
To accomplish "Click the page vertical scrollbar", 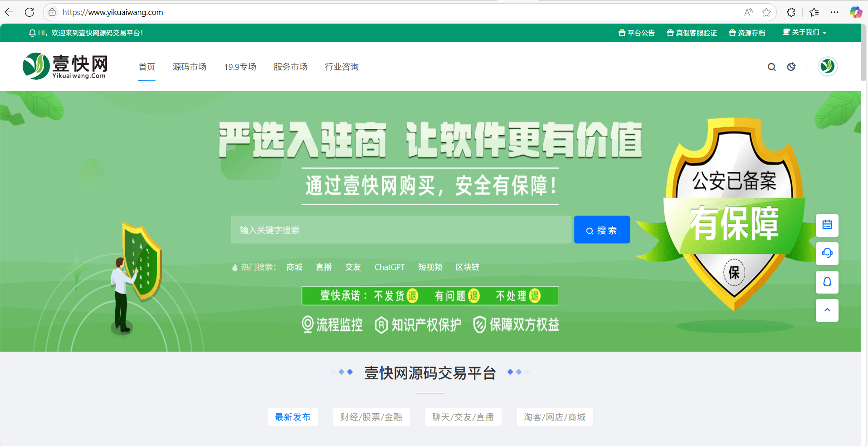I will pos(864,53).
